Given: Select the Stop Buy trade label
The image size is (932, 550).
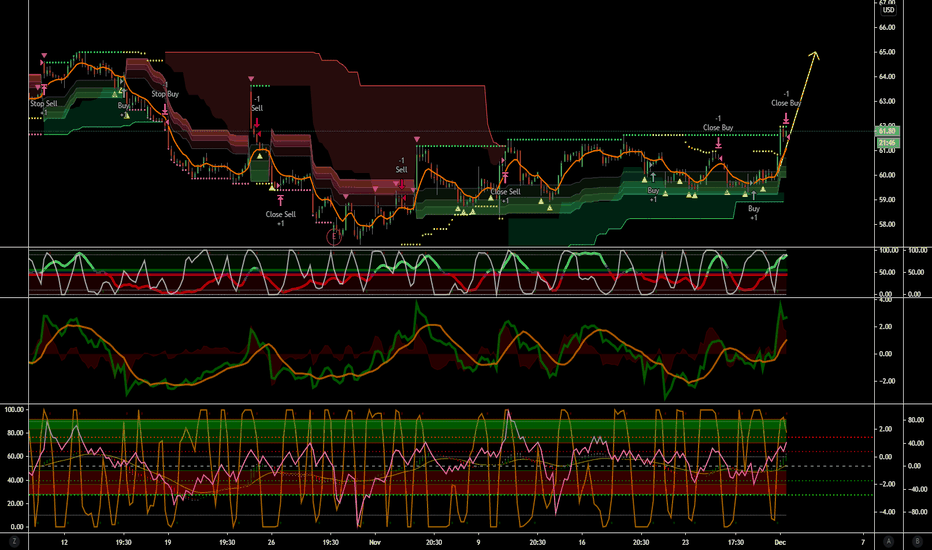Looking at the screenshot, I should click(165, 94).
